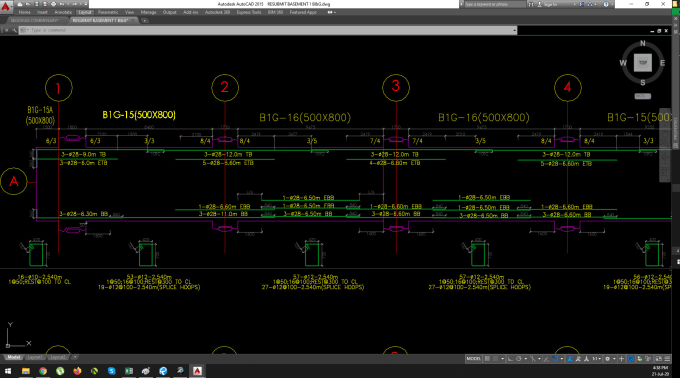Viewport: 680px width, 378px height.
Task: Open Excel from the Windows taskbar
Action: [x=129, y=371]
